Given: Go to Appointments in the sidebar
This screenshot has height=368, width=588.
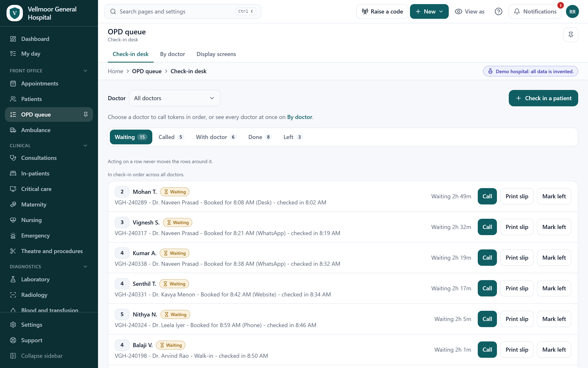Looking at the screenshot, I should point(49,83).
